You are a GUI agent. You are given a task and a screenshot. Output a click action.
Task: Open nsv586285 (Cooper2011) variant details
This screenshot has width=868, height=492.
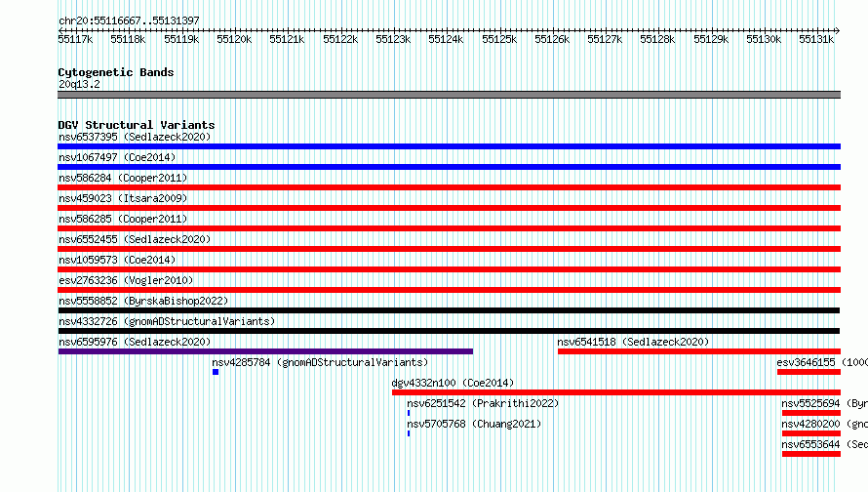(123, 219)
